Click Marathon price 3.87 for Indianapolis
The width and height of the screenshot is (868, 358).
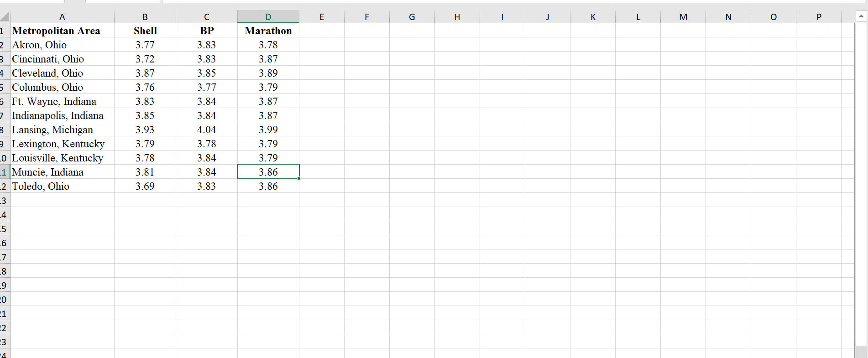pos(268,115)
